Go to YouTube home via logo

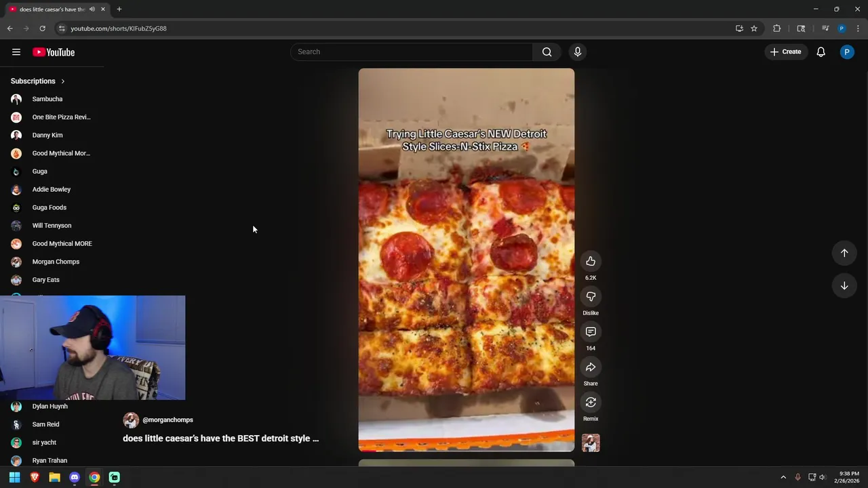(x=54, y=52)
